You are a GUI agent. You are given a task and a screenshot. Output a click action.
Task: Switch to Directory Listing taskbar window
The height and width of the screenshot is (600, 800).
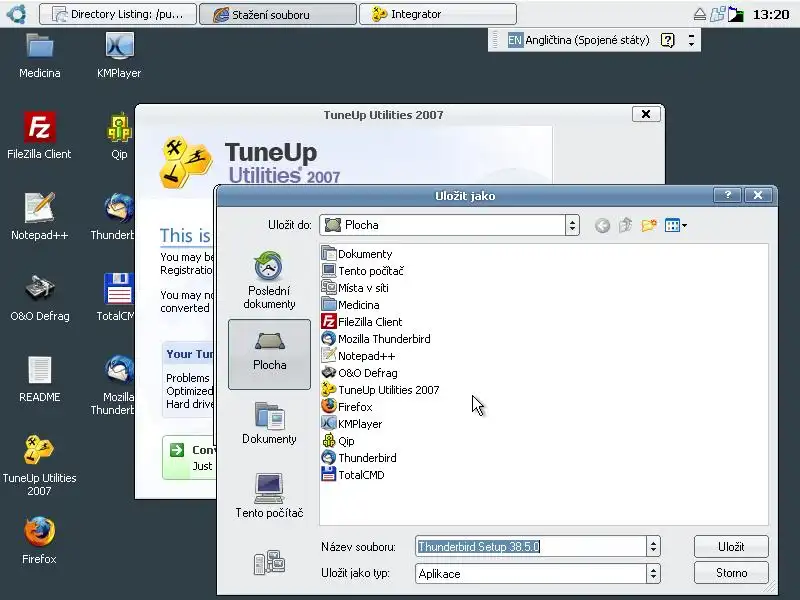[x=118, y=14]
